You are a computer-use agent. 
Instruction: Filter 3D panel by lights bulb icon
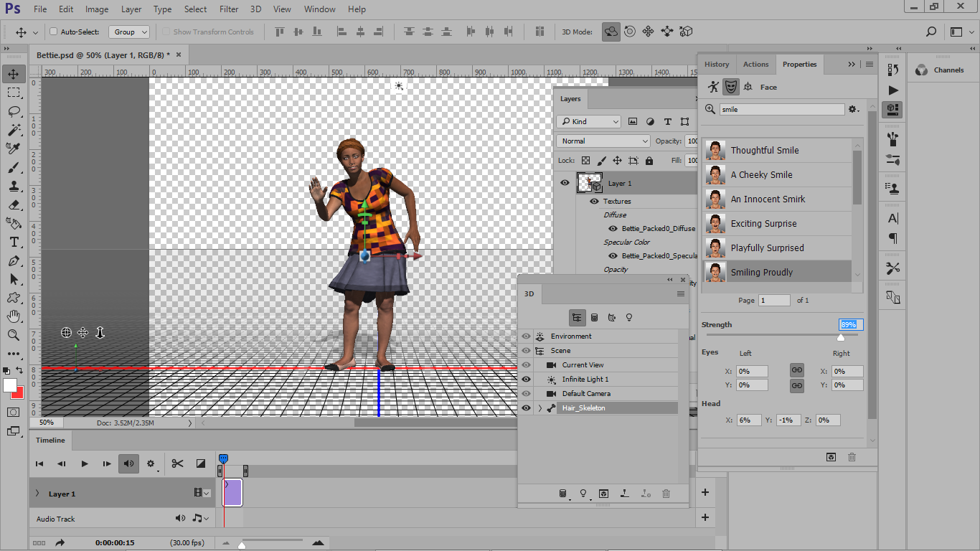pos(629,317)
